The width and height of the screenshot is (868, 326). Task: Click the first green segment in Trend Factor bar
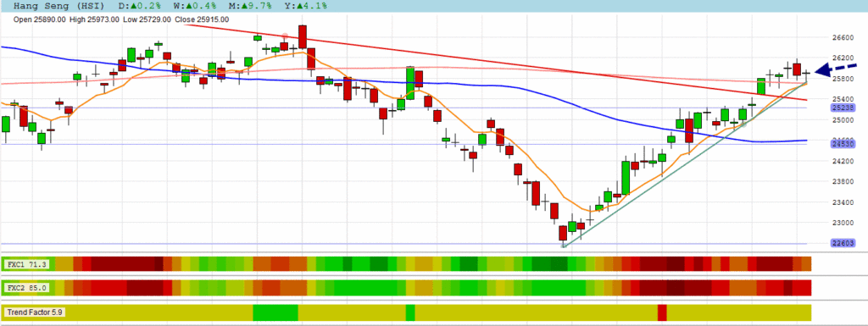pyautogui.click(x=275, y=312)
